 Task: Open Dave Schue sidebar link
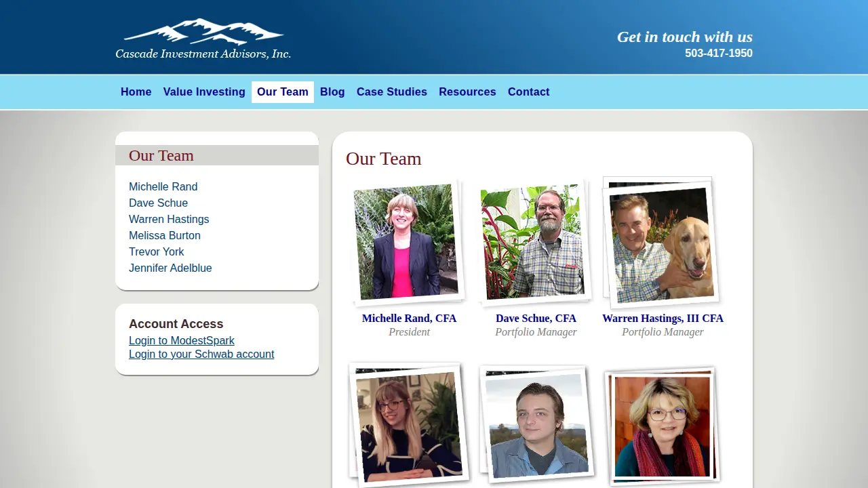(159, 203)
